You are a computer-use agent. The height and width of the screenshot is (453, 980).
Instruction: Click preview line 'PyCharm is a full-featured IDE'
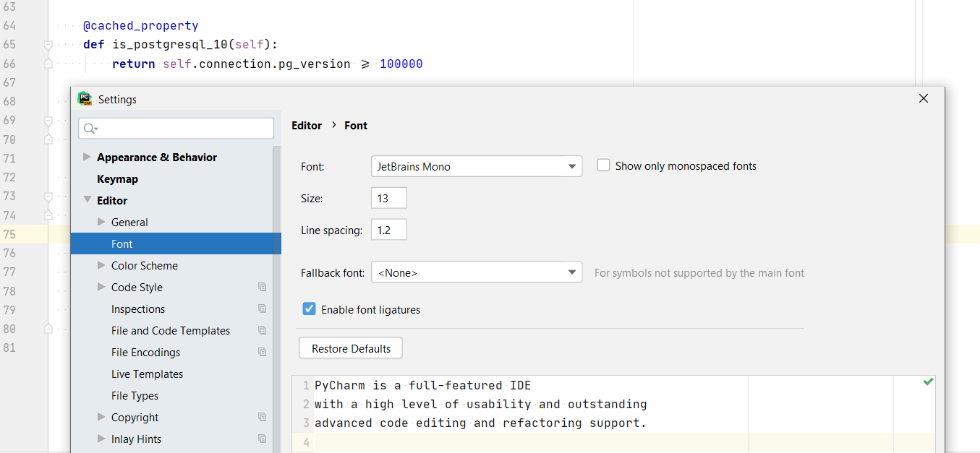coord(423,385)
